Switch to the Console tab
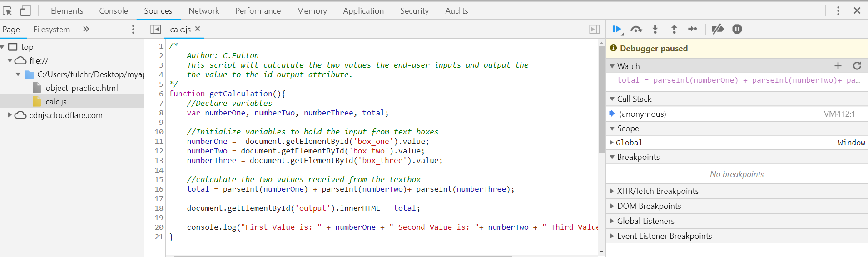868x257 pixels. pyautogui.click(x=114, y=10)
